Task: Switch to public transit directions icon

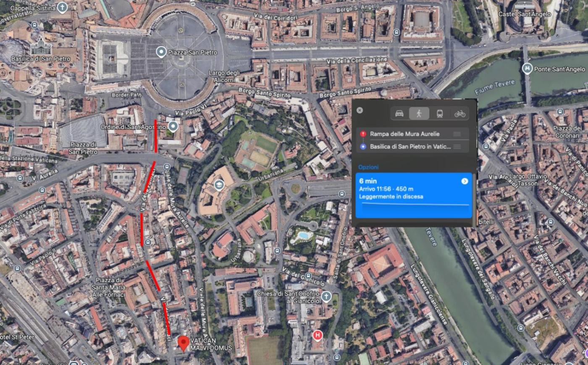Action: click(x=439, y=114)
